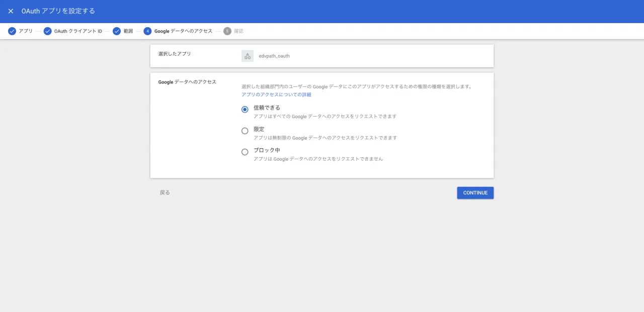Click the Google データへのアクセス section heading
The width and height of the screenshot is (644, 312).
pos(187,82)
